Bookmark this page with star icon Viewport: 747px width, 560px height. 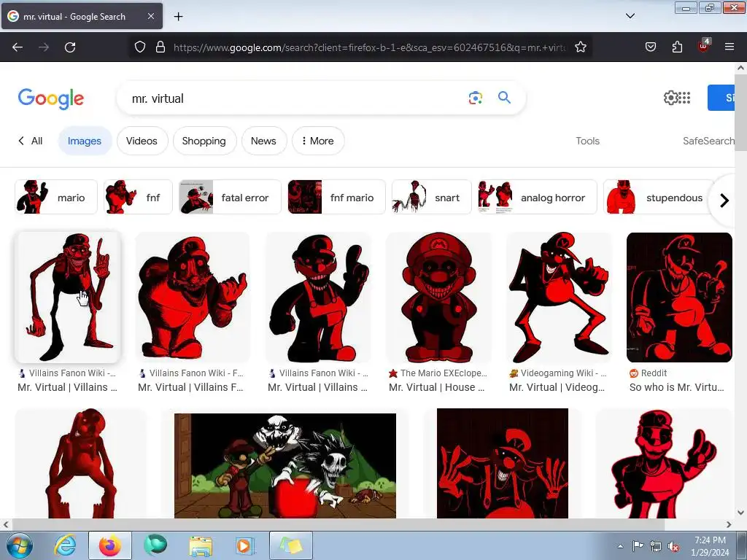coord(580,47)
